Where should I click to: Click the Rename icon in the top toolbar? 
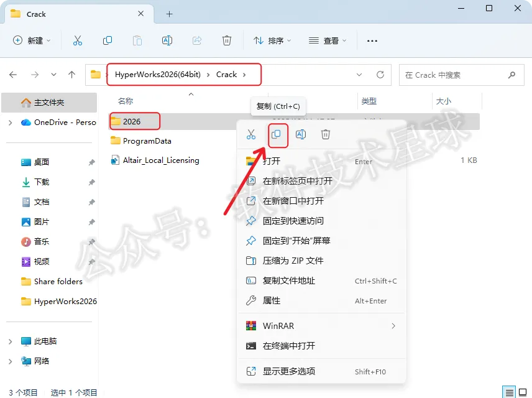[x=167, y=41]
